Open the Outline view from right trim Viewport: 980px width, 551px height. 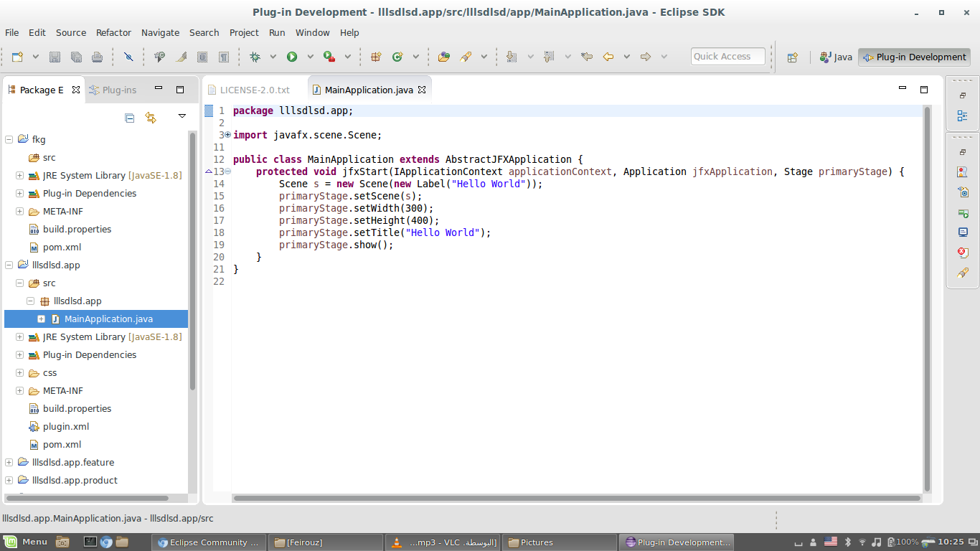point(962,116)
